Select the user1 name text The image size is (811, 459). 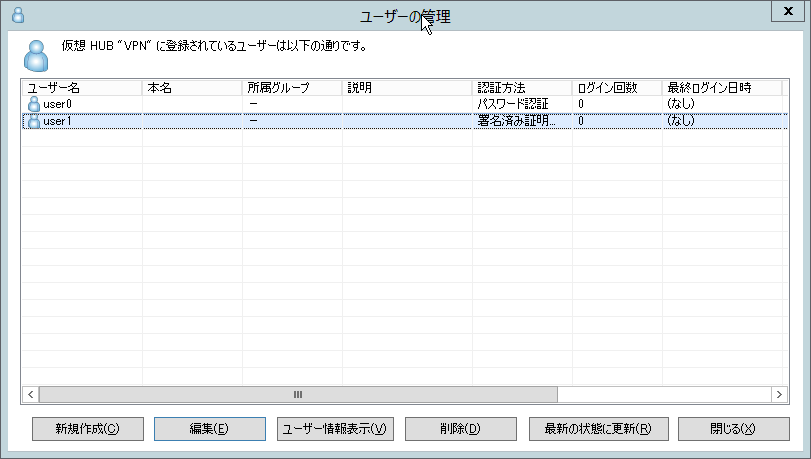tap(57, 121)
